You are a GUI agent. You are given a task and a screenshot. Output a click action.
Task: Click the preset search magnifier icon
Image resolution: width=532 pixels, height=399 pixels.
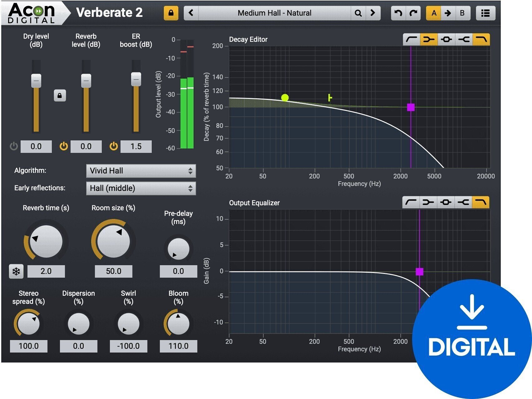click(x=358, y=13)
